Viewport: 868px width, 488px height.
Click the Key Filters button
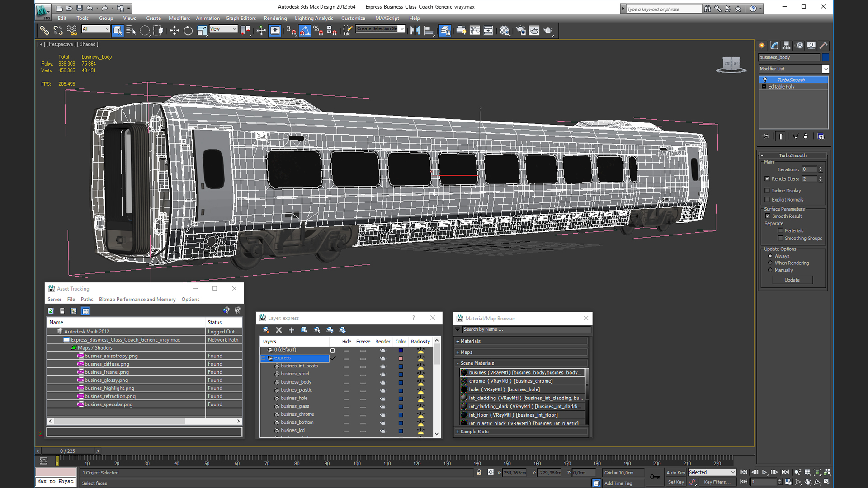pyautogui.click(x=717, y=482)
